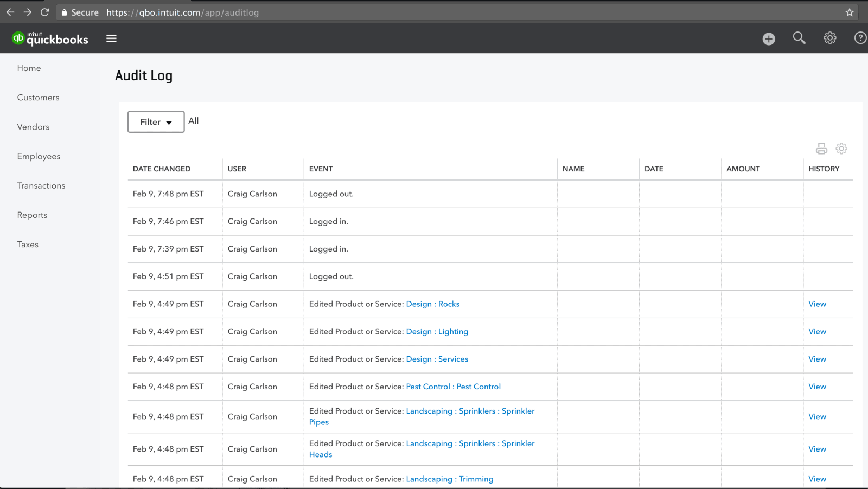The height and width of the screenshot is (489, 868).
Task: Go back with browser back arrow
Action: pyautogui.click(x=10, y=12)
